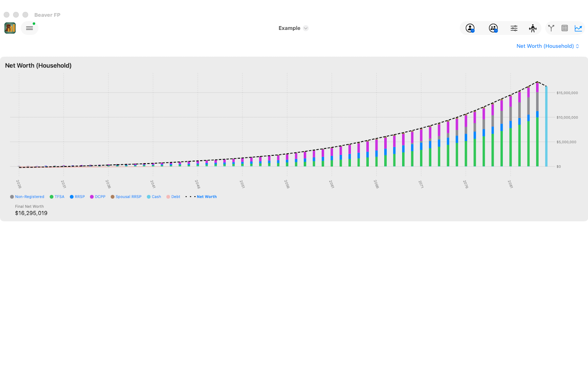Click the 2031 axis year label

click(63, 184)
